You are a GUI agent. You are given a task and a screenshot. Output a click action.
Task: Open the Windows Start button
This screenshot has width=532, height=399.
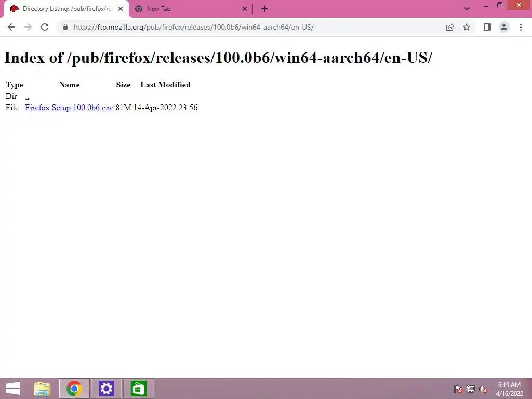pyautogui.click(x=13, y=389)
